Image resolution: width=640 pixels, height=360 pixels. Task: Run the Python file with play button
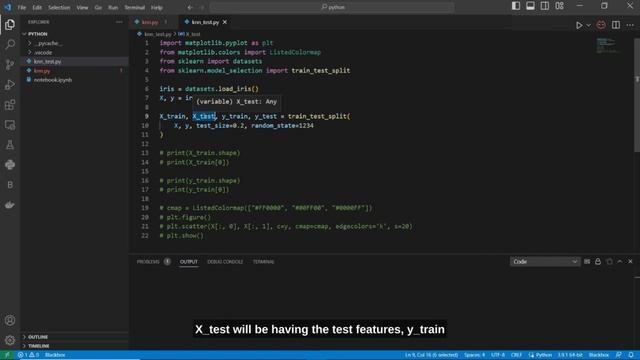pyautogui.click(x=579, y=25)
